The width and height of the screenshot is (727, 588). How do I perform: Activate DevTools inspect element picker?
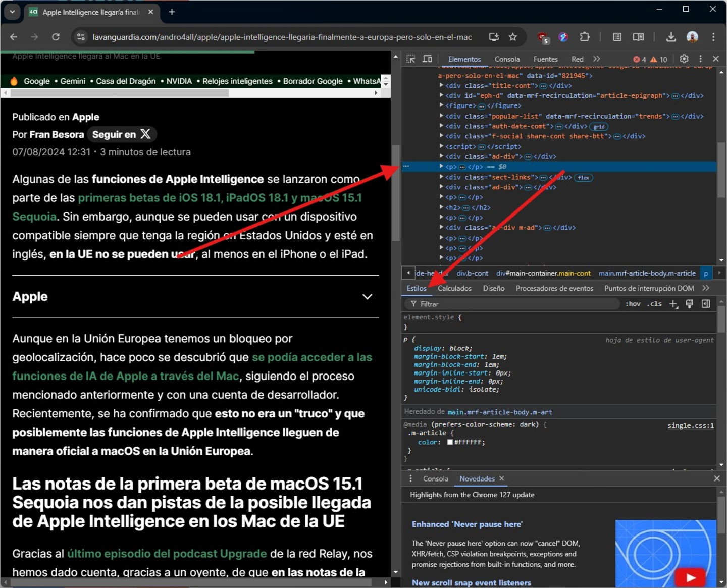pos(411,59)
